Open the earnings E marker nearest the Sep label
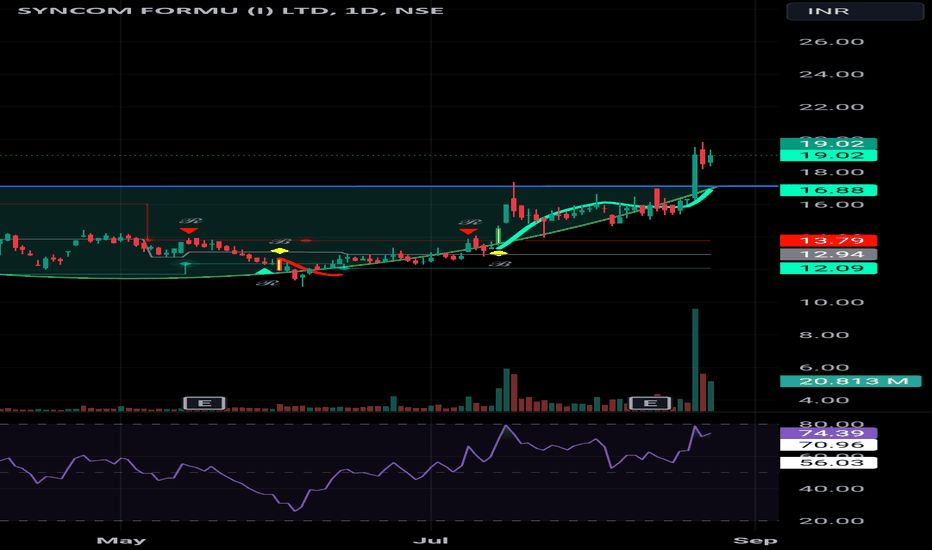This screenshot has width=932, height=550. 650,403
